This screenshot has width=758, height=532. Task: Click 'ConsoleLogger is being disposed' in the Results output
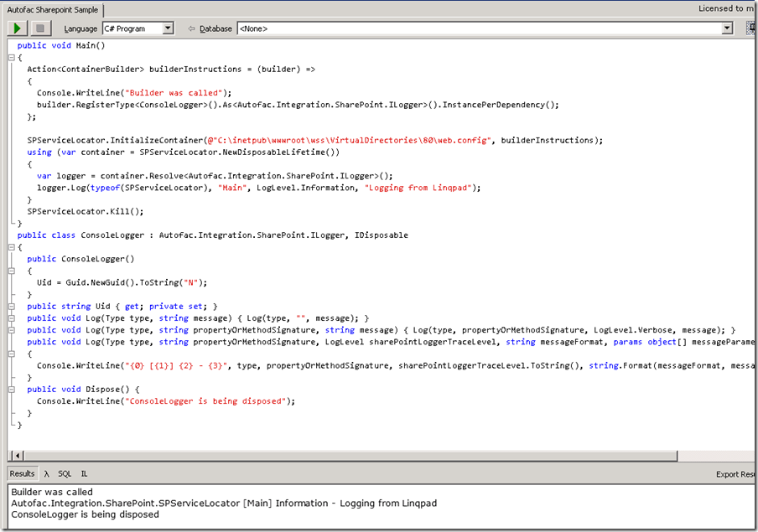85,514
